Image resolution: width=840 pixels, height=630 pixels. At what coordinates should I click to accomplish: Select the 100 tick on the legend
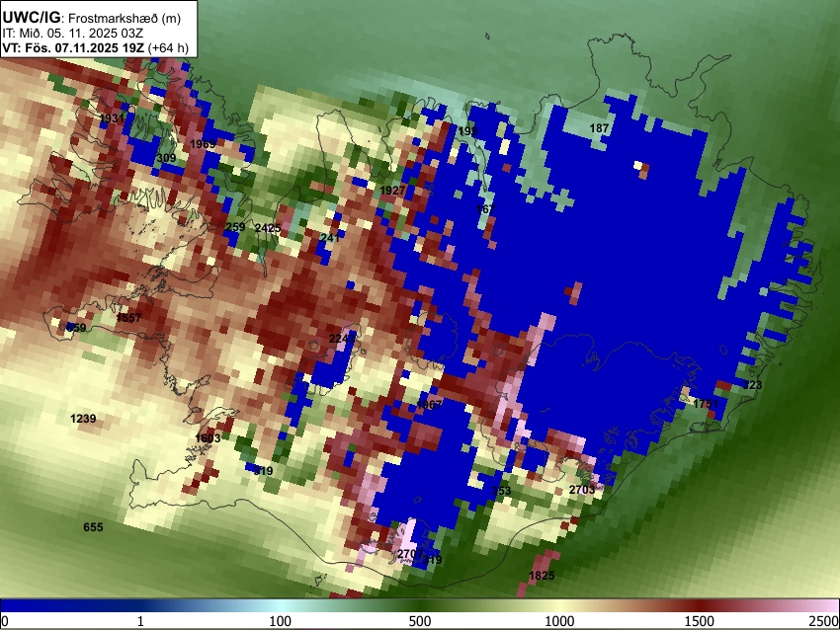click(x=281, y=621)
